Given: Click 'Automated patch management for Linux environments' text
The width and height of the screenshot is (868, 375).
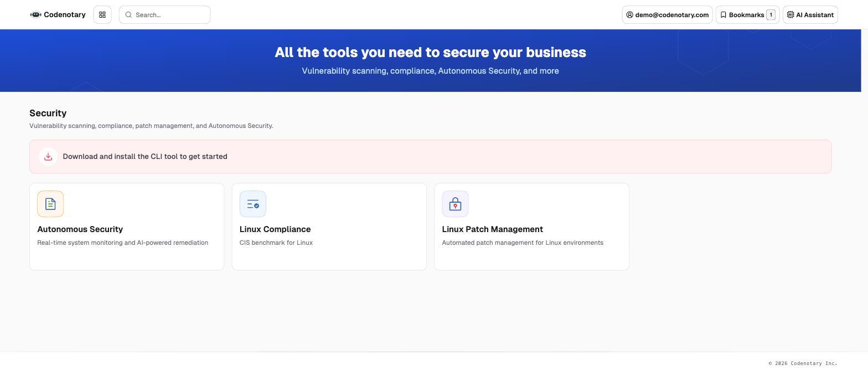Looking at the screenshot, I should point(523,243).
